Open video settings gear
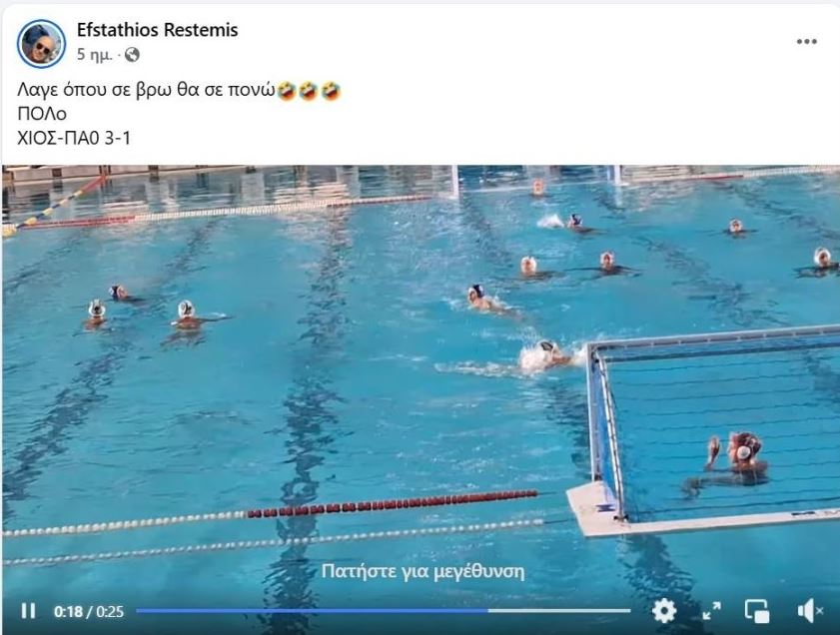 (664, 610)
